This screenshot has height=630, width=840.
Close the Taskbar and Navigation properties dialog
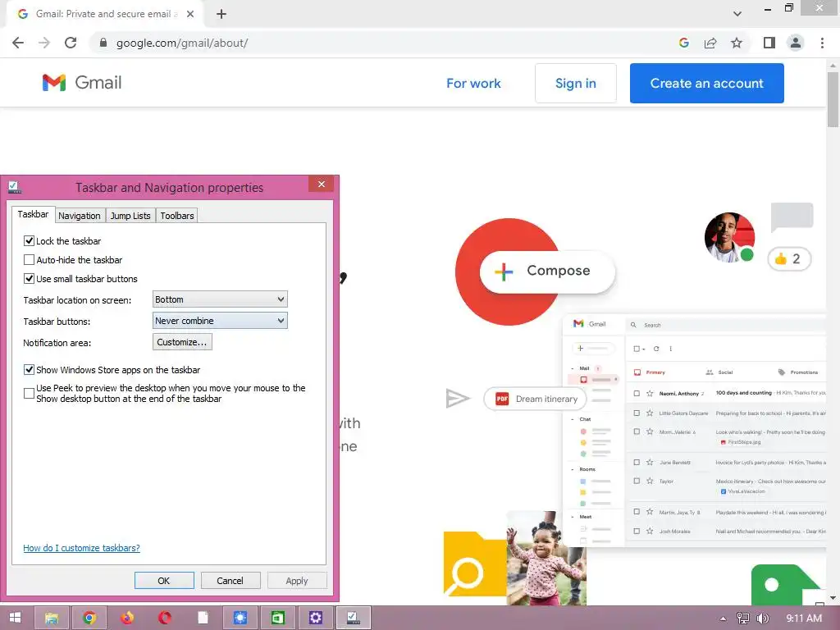321,185
